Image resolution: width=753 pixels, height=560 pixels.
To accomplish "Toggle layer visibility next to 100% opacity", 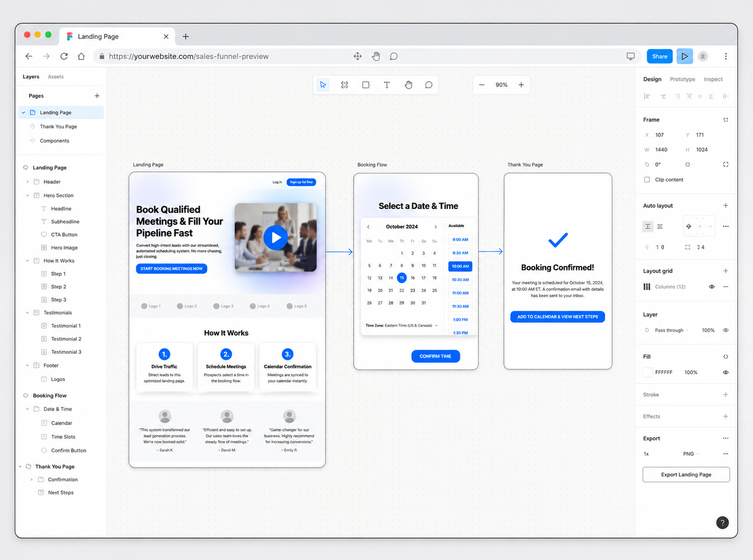I will tap(726, 330).
